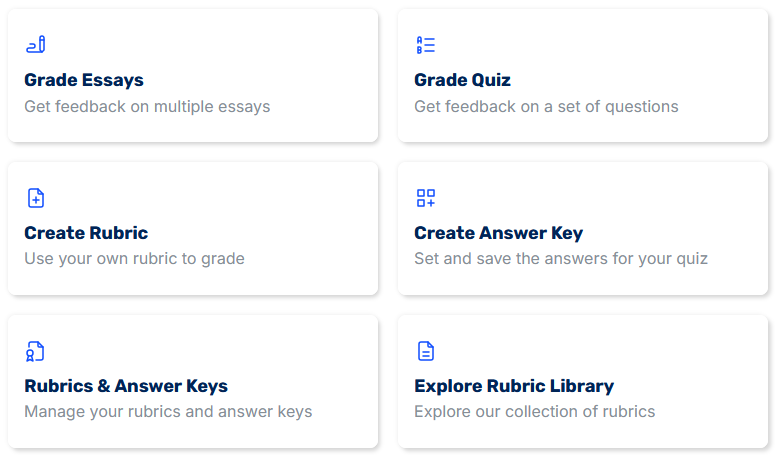Image resolution: width=775 pixels, height=458 pixels.
Task: Go to Rubrics & Answer Keys heading
Action: click(x=126, y=386)
